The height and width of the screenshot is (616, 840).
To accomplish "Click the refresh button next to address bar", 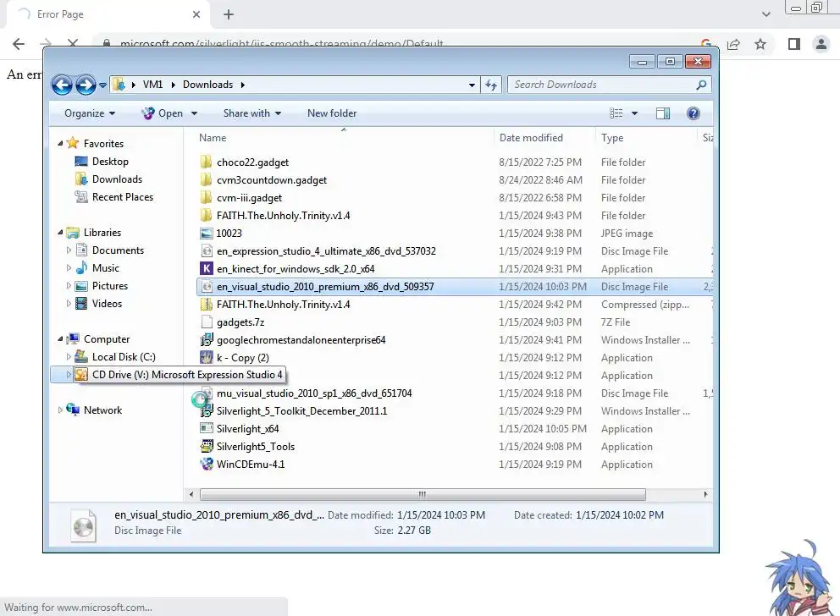I will [491, 85].
